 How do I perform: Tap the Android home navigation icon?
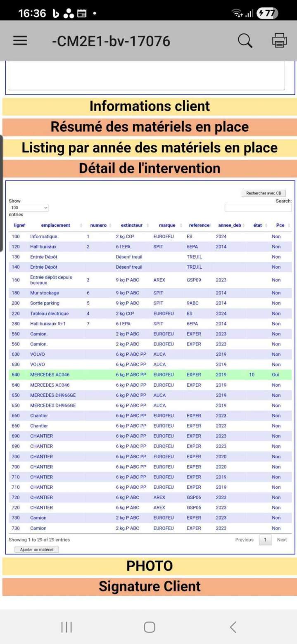150,627
